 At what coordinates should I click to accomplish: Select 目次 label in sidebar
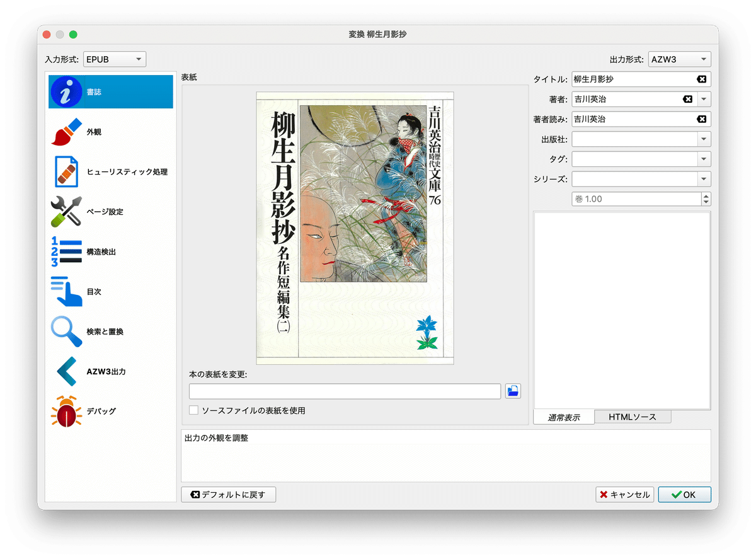[x=94, y=292]
